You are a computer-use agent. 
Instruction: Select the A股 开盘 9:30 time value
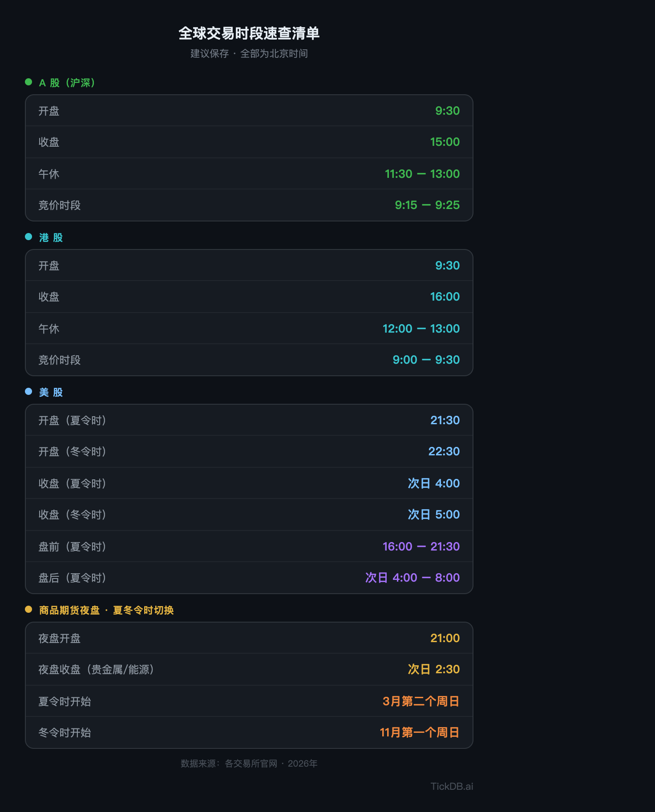click(447, 111)
